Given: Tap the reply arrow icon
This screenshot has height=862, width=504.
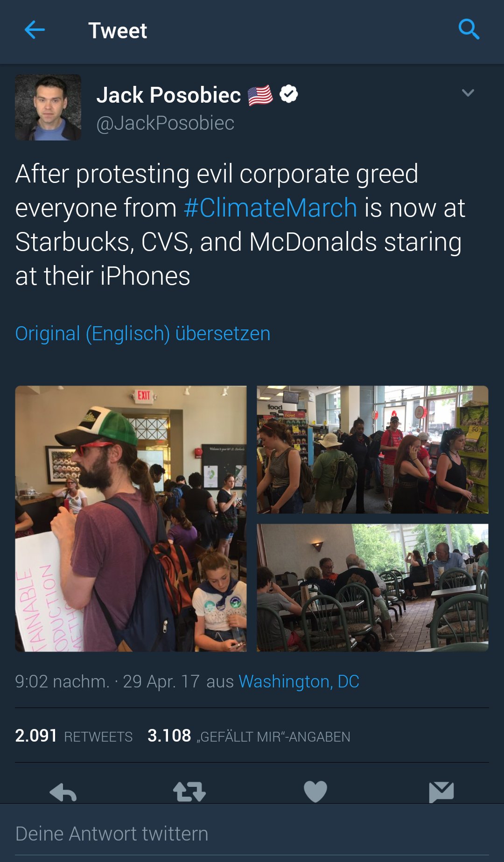Looking at the screenshot, I should coord(63,792).
